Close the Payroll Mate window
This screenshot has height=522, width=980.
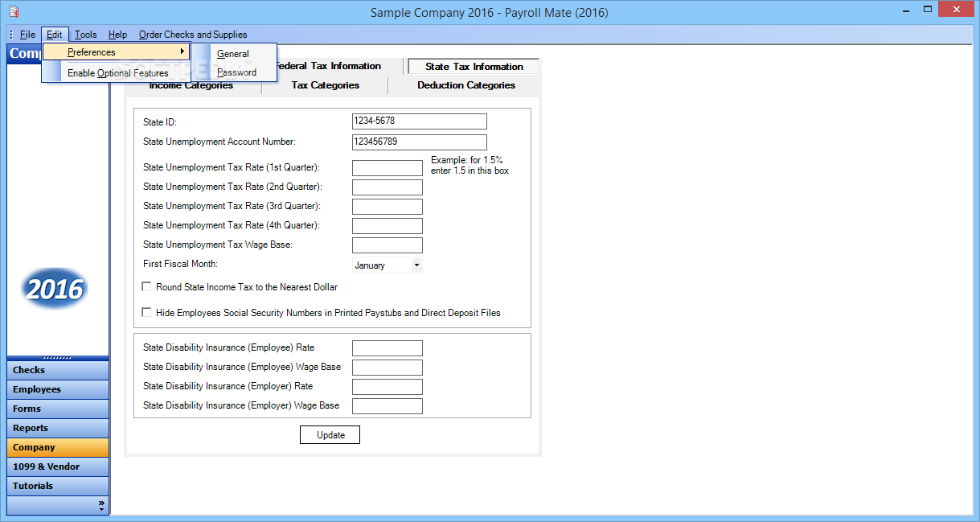956,10
